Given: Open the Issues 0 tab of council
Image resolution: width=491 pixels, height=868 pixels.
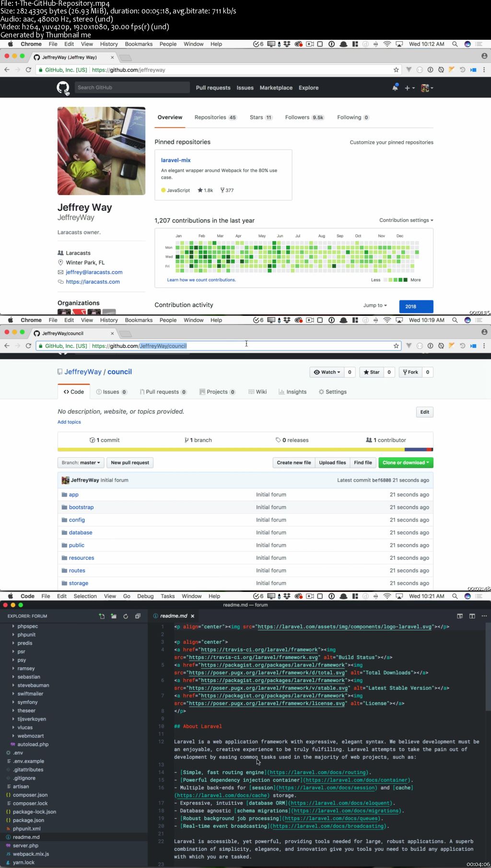Looking at the screenshot, I should point(111,392).
